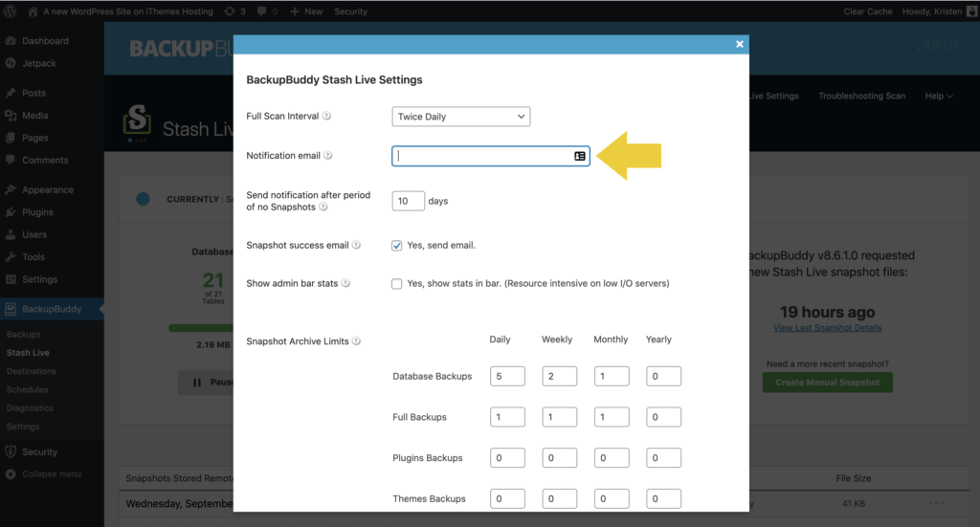This screenshot has width=980, height=527.
Task: Click the WordPress logo in admin bar
Action: click(11, 11)
